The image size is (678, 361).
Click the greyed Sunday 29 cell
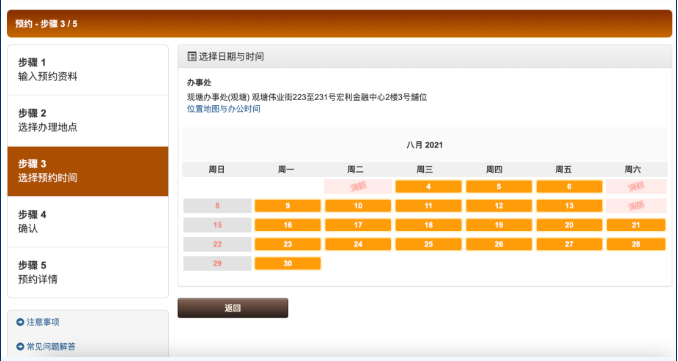pyautogui.click(x=217, y=263)
